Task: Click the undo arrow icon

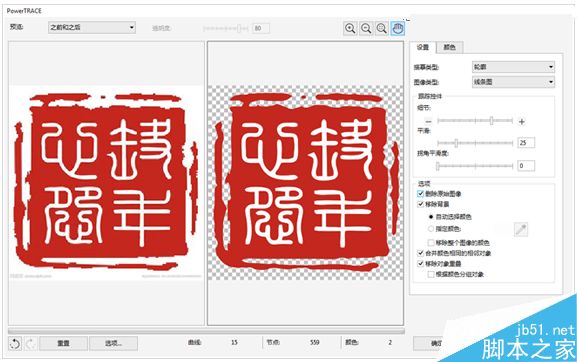Action: [15, 344]
